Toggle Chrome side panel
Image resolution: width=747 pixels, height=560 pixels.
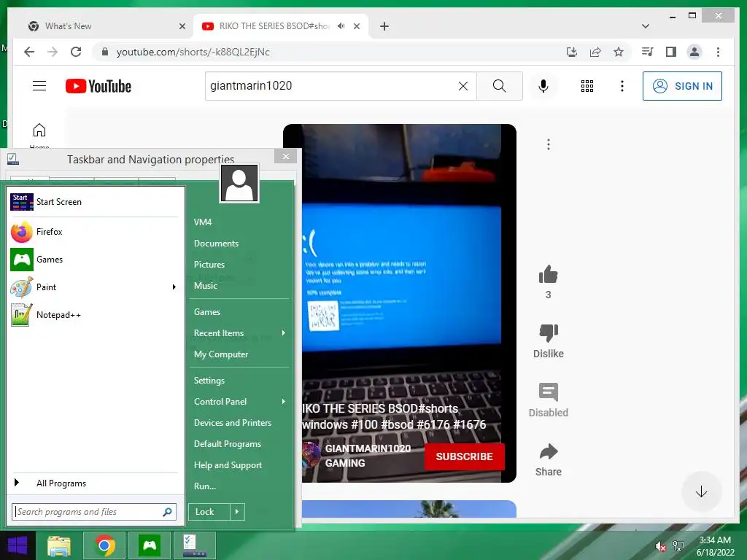pyautogui.click(x=671, y=52)
